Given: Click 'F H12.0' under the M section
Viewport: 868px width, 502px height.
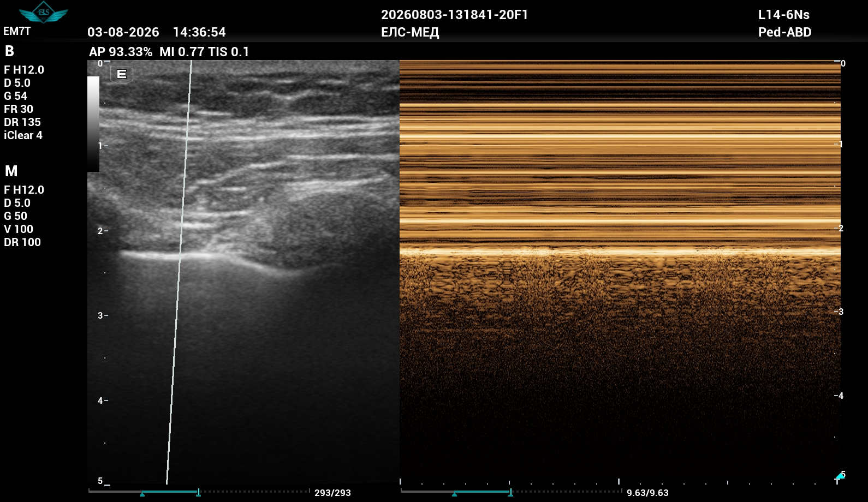Looking at the screenshot, I should click(24, 190).
